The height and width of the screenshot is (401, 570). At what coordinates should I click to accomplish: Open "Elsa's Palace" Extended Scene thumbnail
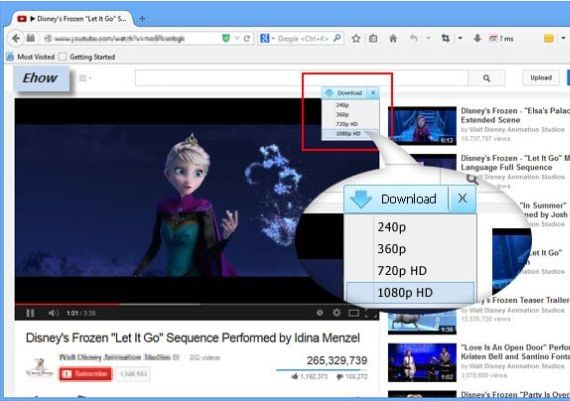click(x=422, y=126)
